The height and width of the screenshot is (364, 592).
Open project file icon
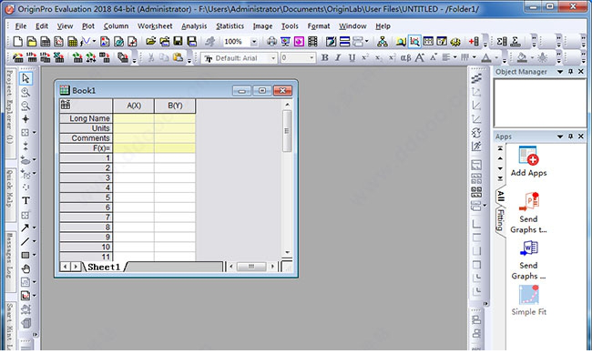coord(151,42)
